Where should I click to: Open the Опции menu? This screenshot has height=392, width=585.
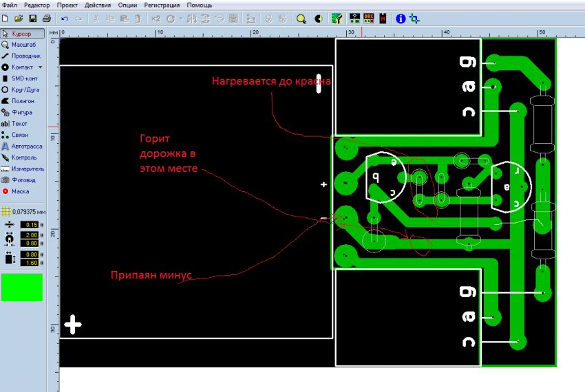[127, 5]
